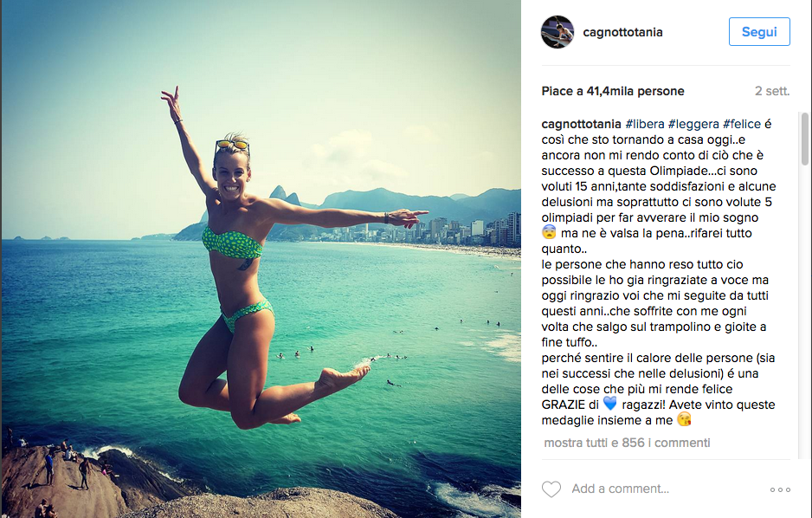
Task: Click the Segui follow button
Action: [x=759, y=31]
